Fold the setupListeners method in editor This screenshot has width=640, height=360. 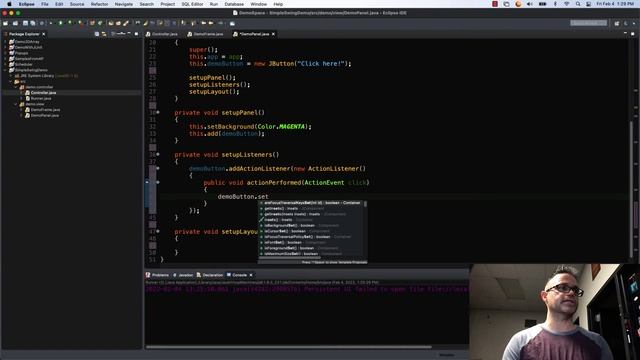[158, 154]
